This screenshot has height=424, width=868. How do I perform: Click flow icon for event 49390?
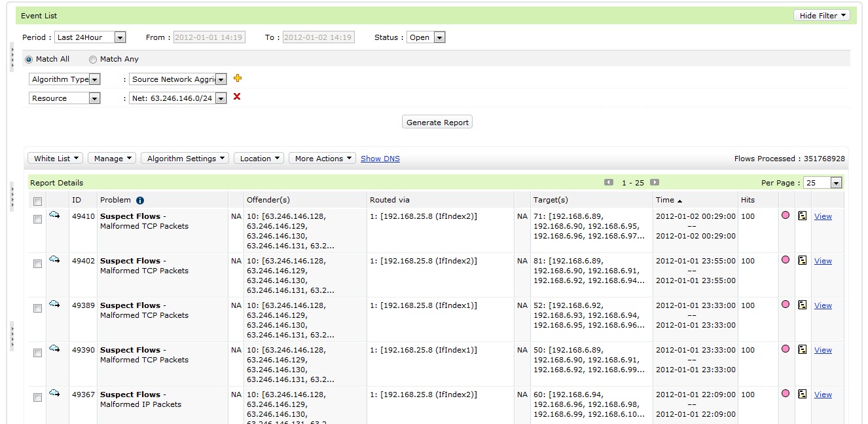54,349
